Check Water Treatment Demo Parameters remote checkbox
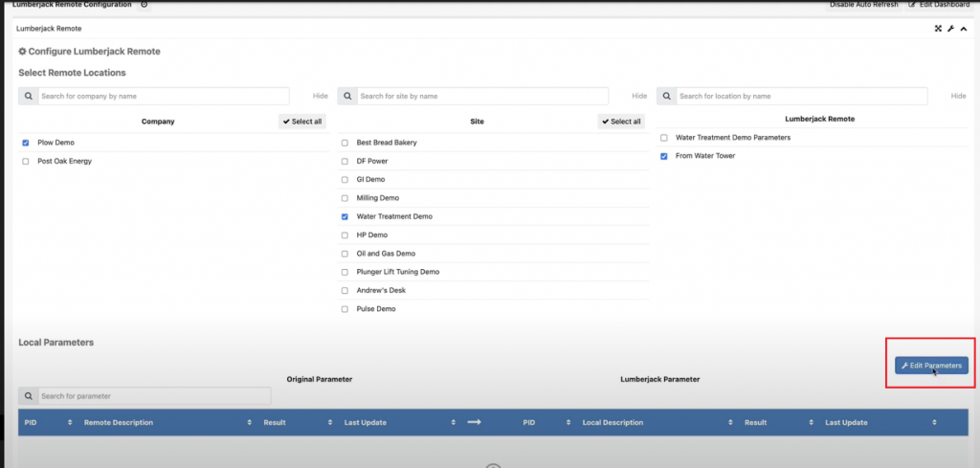The width and height of the screenshot is (980, 468). [x=664, y=138]
